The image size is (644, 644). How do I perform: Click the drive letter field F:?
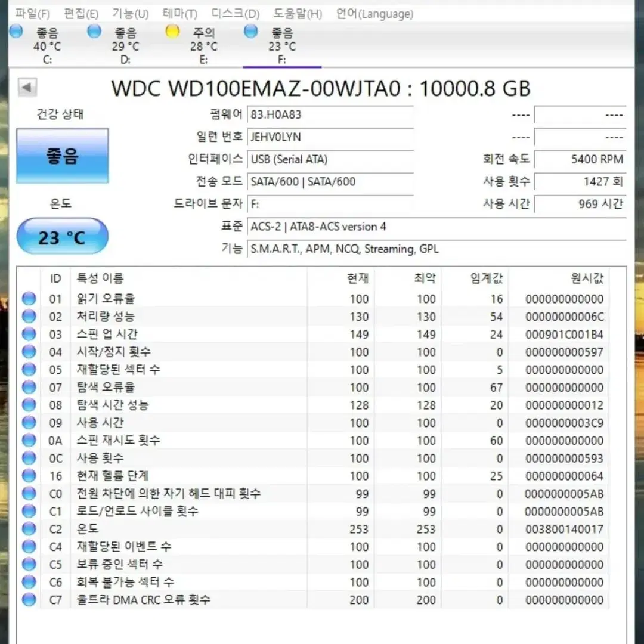[x=330, y=204]
